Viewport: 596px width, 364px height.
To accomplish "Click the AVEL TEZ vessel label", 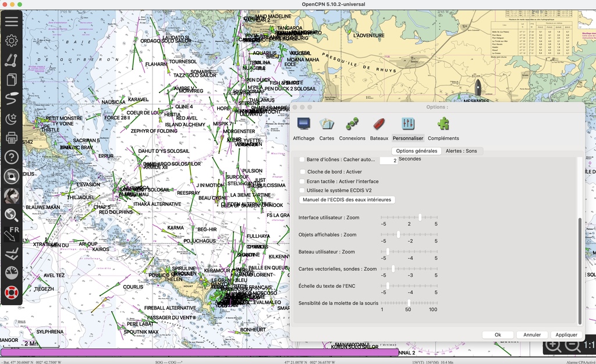I will (54, 276).
